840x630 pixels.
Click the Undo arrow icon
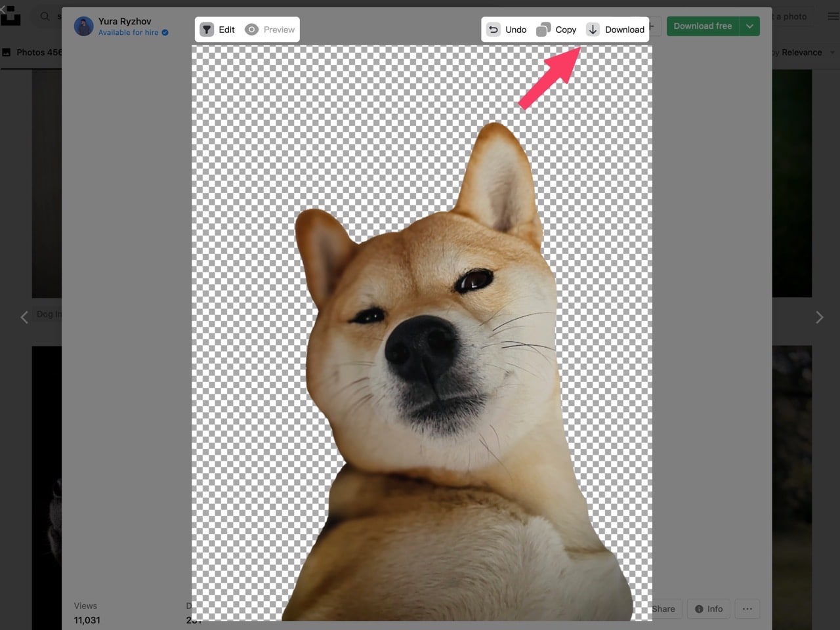pyautogui.click(x=493, y=30)
